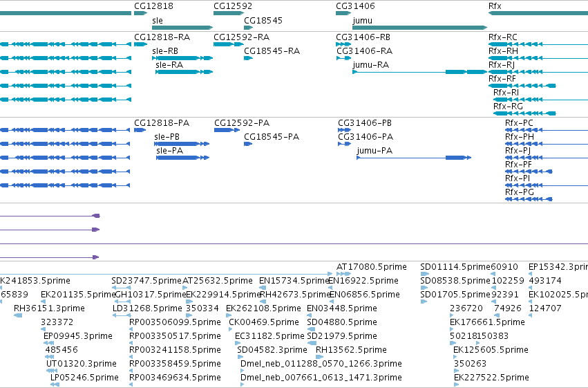The width and height of the screenshot is (588, 388).
Task: Click transcript CG12592-RA label
Action: point(242,37)
